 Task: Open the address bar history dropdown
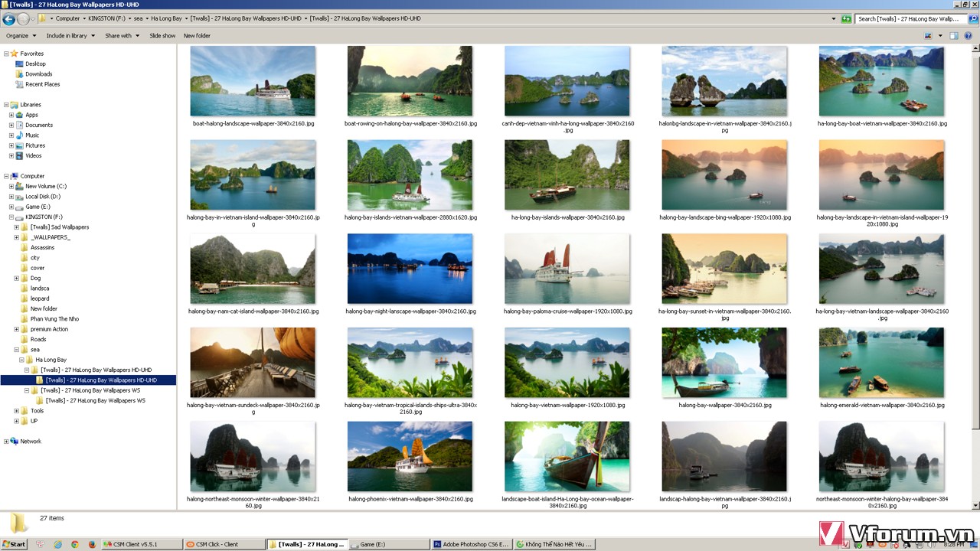coord(835,18)
